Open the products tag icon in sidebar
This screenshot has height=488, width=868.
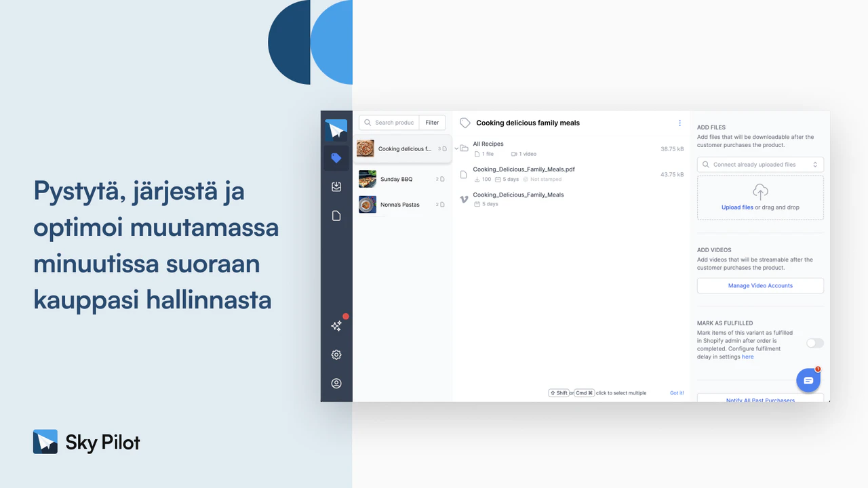pyautogui.click(x=336, y=158)
